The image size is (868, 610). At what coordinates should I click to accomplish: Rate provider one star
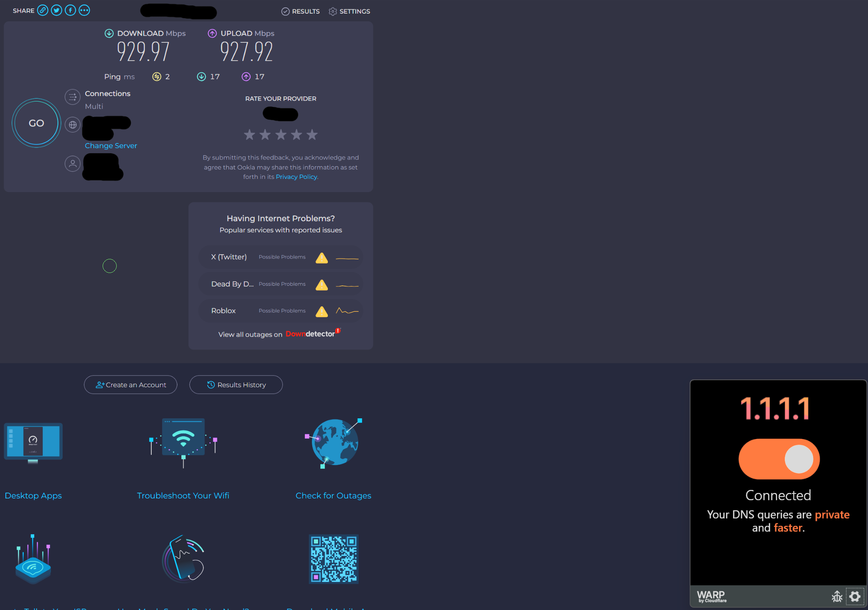(250, 135)
